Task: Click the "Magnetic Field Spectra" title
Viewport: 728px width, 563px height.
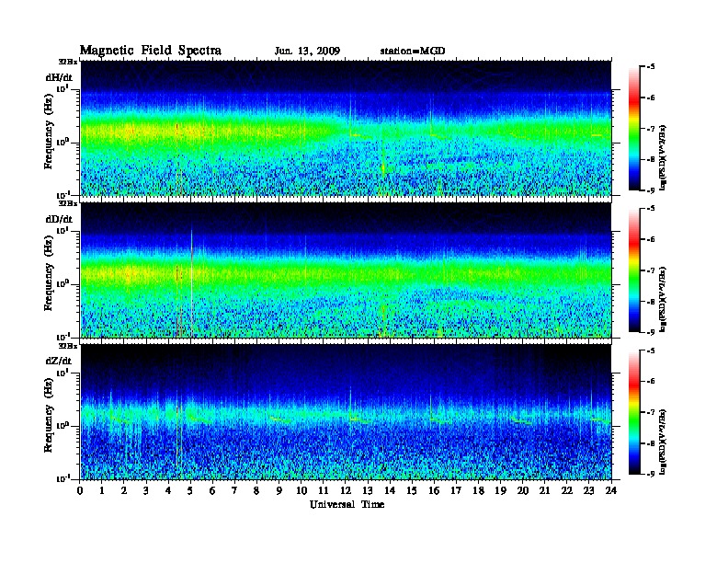Action: tap(151, 51)
